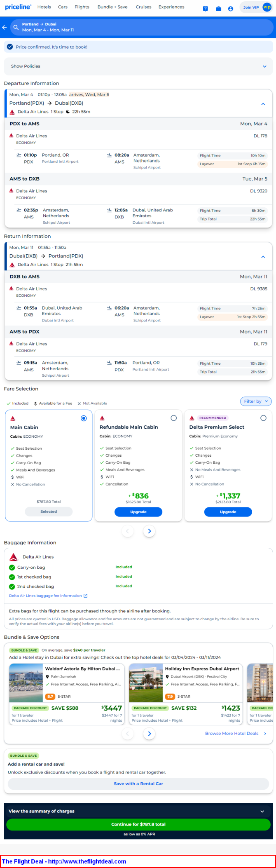Click Save with a Rental Car
The height and width of the screenshot is (868, 276).
138,784
